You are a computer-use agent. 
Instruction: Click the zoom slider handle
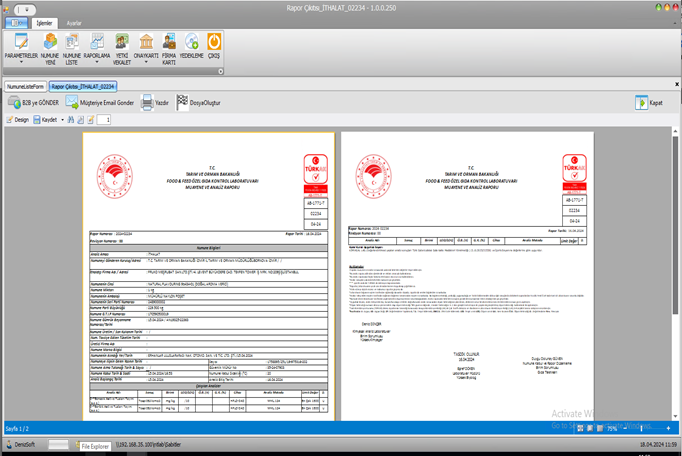pyautogui.click(x=641, y=429)
